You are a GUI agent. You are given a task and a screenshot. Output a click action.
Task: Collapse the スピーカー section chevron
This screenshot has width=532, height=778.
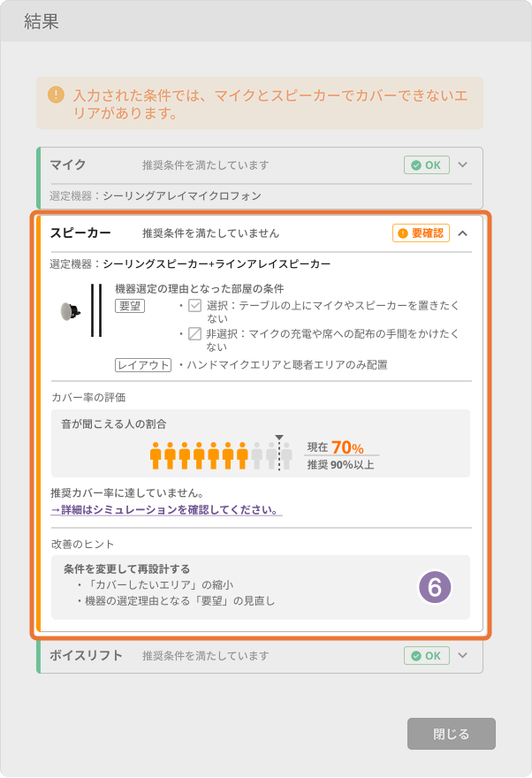462,233
